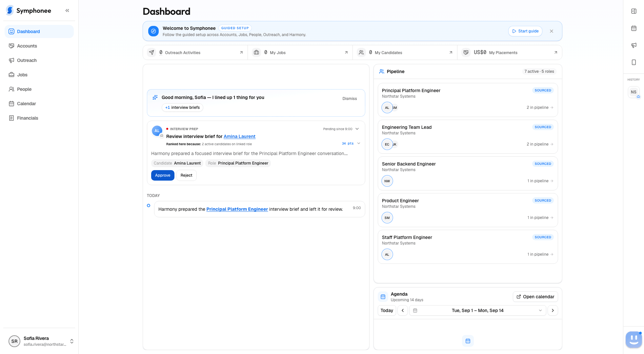Viewport: 644px width, 354px height.
Task: Click the compass guided setup icon
Action: coord(153,31)
